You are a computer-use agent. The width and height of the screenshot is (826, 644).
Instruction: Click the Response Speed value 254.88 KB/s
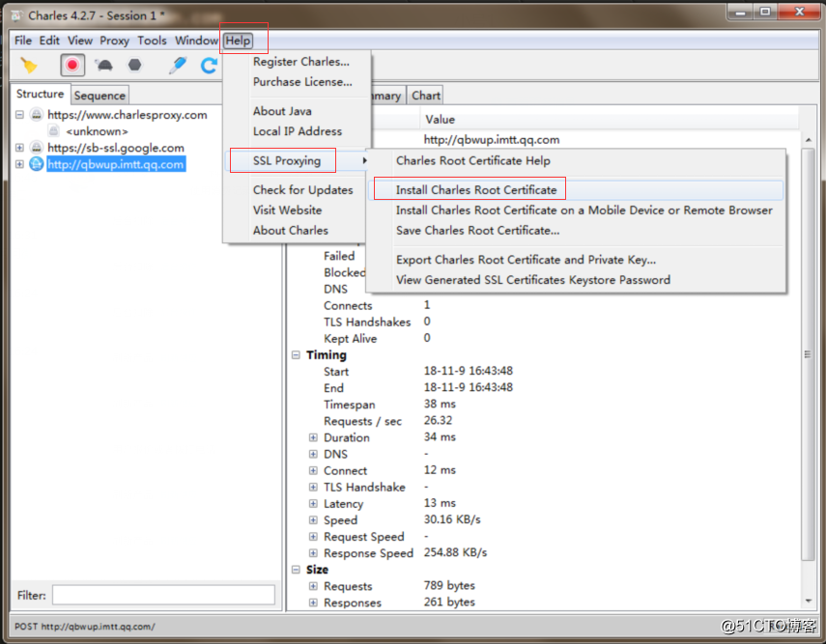455,552
